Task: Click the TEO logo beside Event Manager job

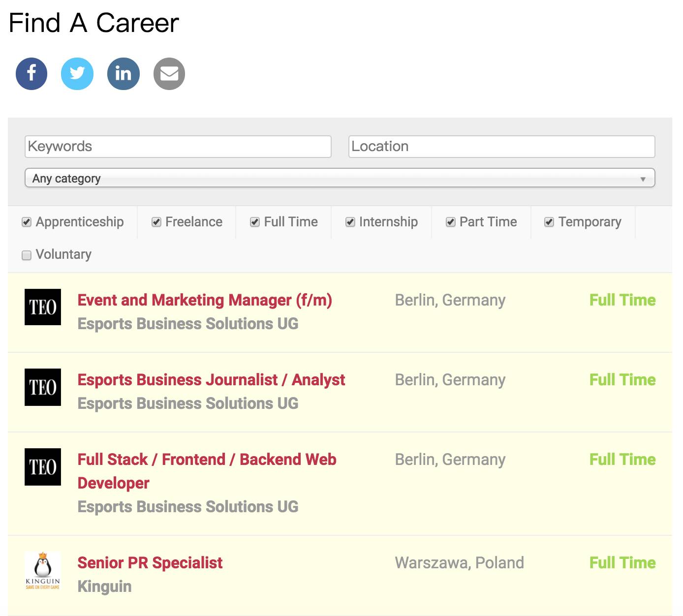Action: [x=43, y=307]
